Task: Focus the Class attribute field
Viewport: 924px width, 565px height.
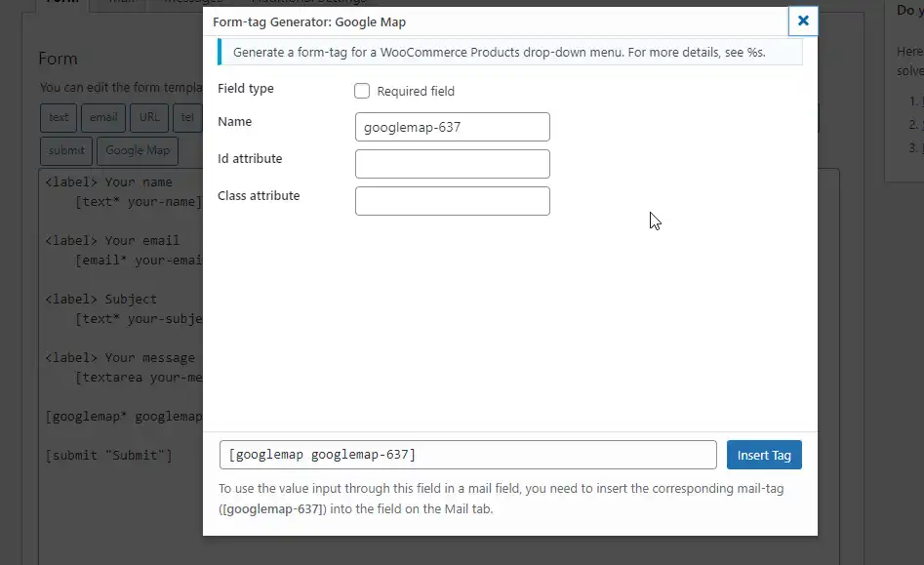Action: tap(452, 201)
